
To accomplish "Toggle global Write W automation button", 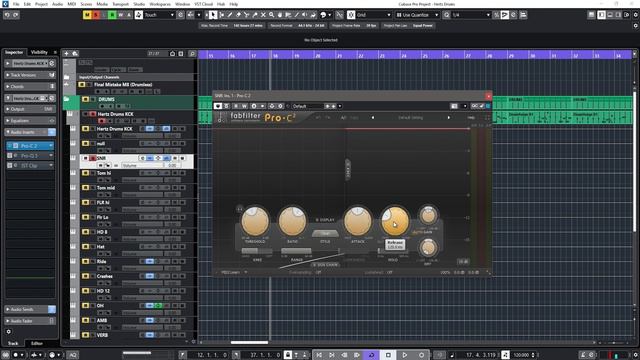I will [x=121, y=15].
